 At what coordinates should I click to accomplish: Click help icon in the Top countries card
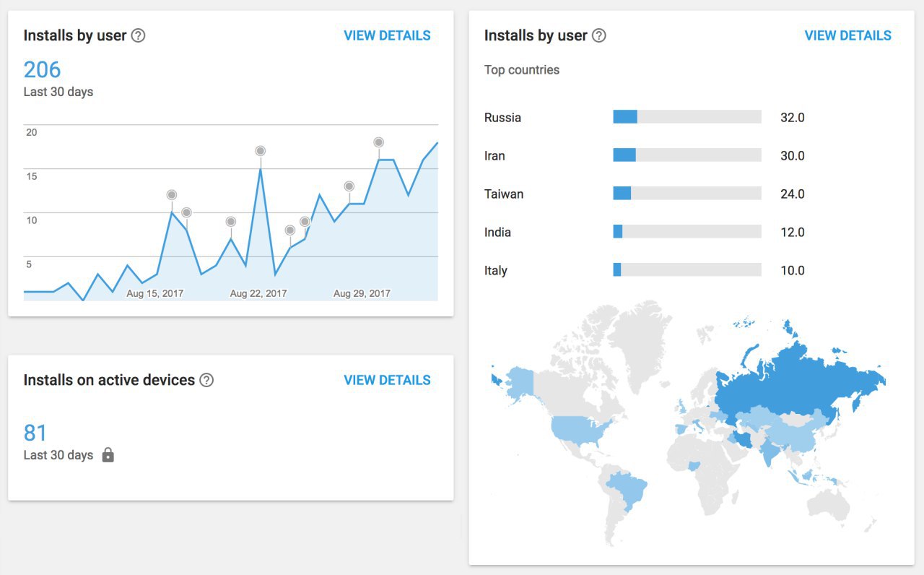598,35
